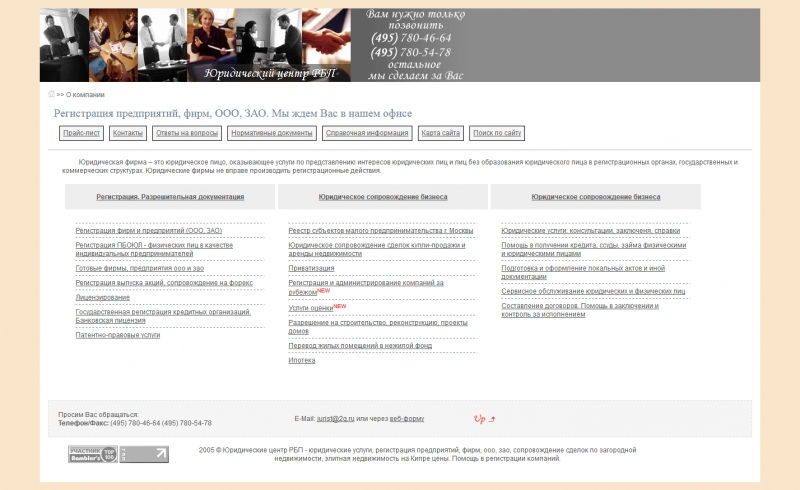The image size is (800, 490).
Task: Open 'Юридические услуги: консультации, заключения, справки'
Action: [590, 231]
